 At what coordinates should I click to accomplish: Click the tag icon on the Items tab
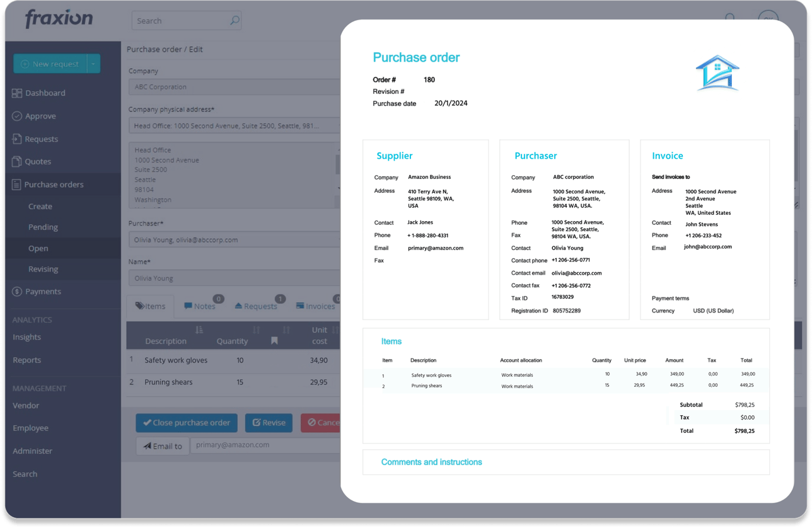pos(139,306)
